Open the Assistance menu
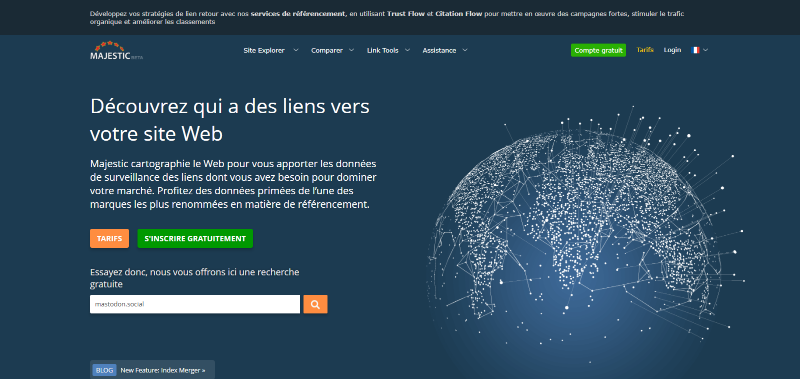The image size is (800, 379). [x=439, y=50]
